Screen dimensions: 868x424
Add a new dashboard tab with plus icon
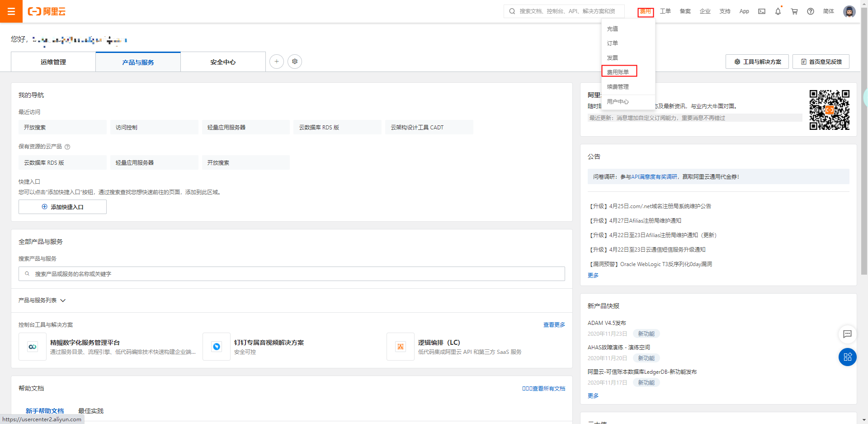click(277, 62)
